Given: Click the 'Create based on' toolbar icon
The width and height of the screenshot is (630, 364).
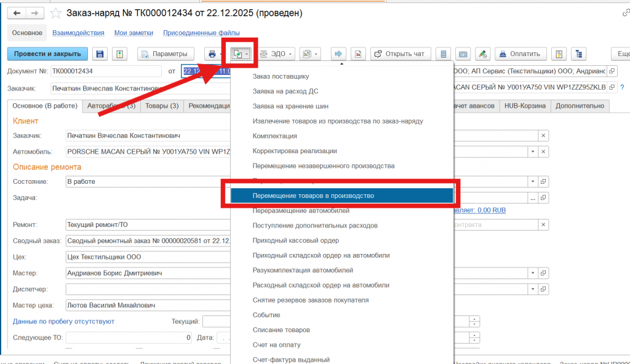Looking at the screenshot, I should pos(240,54).
